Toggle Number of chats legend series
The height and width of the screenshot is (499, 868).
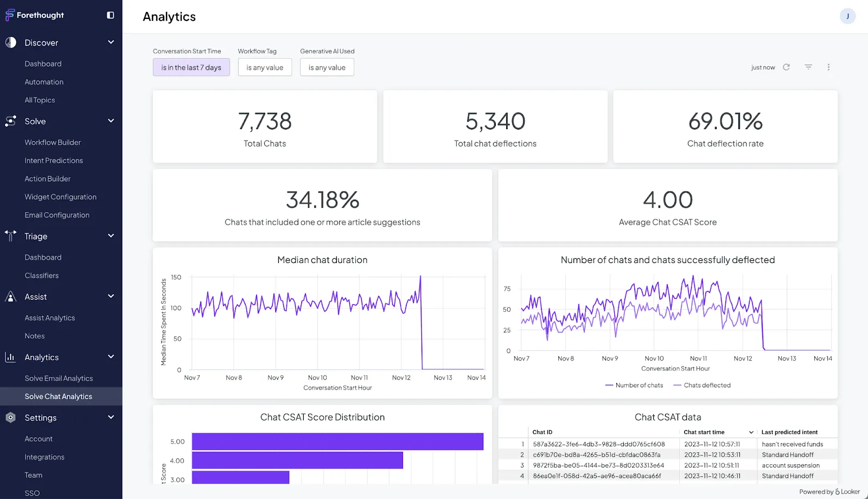pyautogui.click(x=634, y=385)
